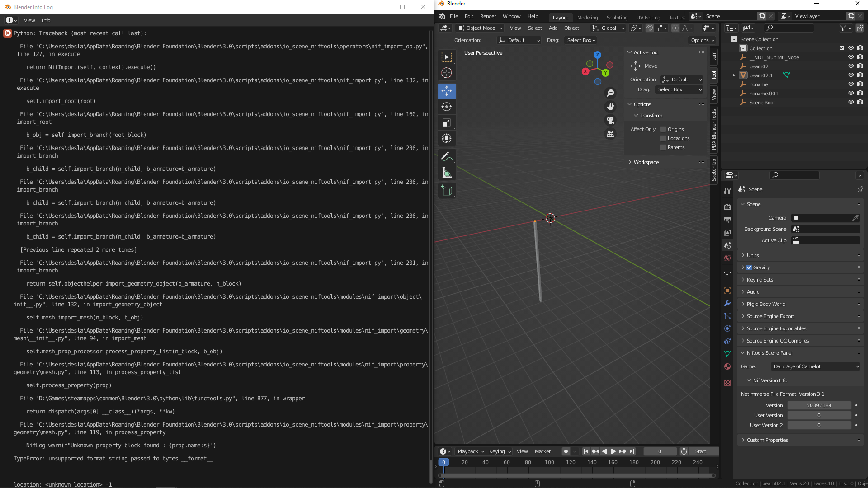
Task: Open the Render properties tab
Action: 727,207
